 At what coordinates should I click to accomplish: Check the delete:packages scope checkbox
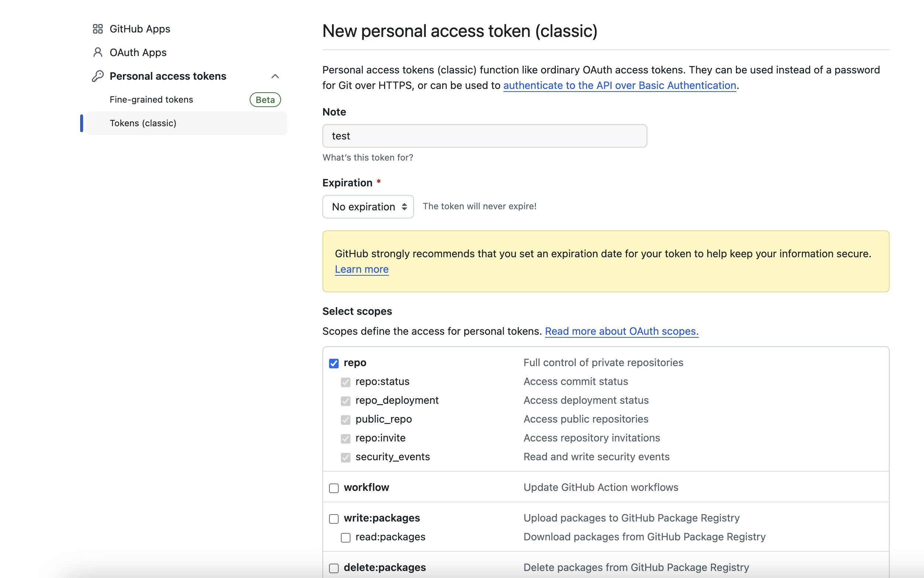(x=334, y=568)
